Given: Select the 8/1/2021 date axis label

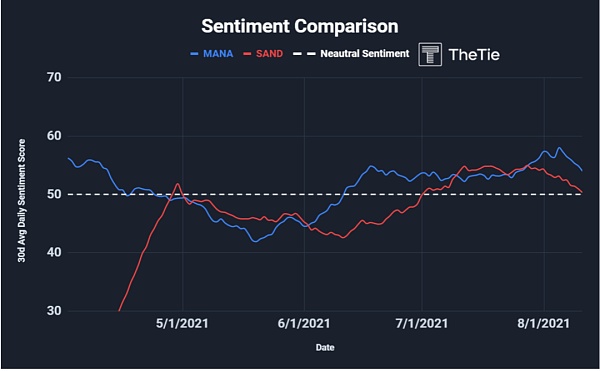Looking at the screenshot, I should pos(543,324).
